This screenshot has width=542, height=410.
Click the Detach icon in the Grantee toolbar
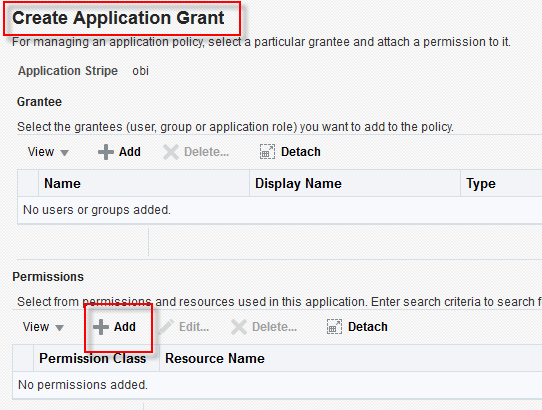267,152
